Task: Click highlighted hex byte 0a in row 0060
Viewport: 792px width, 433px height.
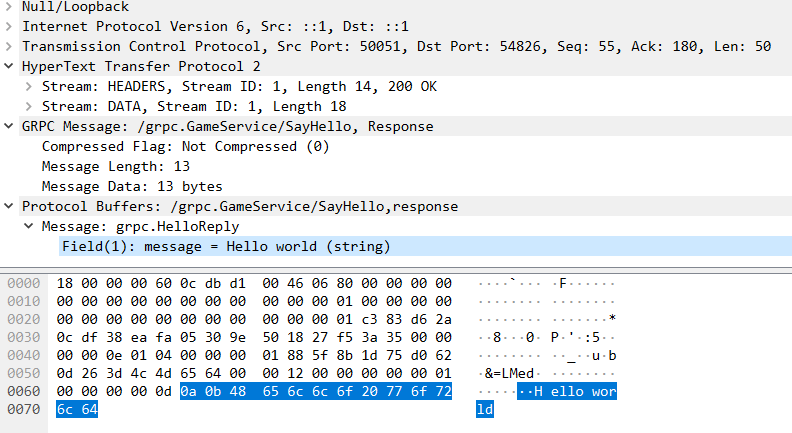Action: pyautogui.click(x=188, y=392)
